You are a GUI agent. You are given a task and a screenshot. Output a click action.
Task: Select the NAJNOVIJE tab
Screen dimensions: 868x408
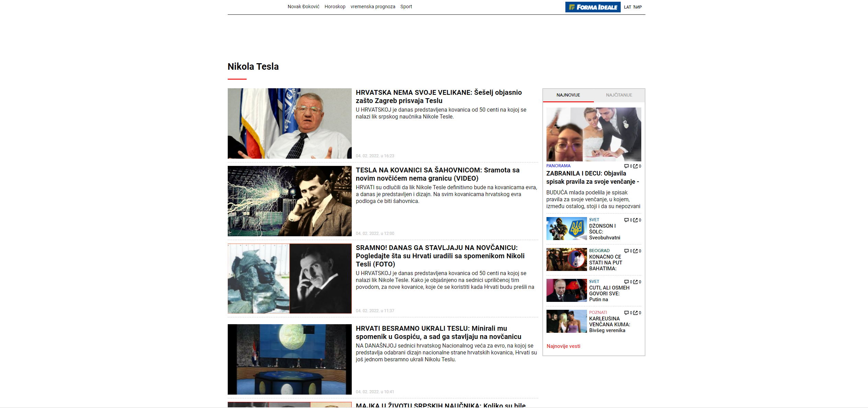tap(568, 95)
